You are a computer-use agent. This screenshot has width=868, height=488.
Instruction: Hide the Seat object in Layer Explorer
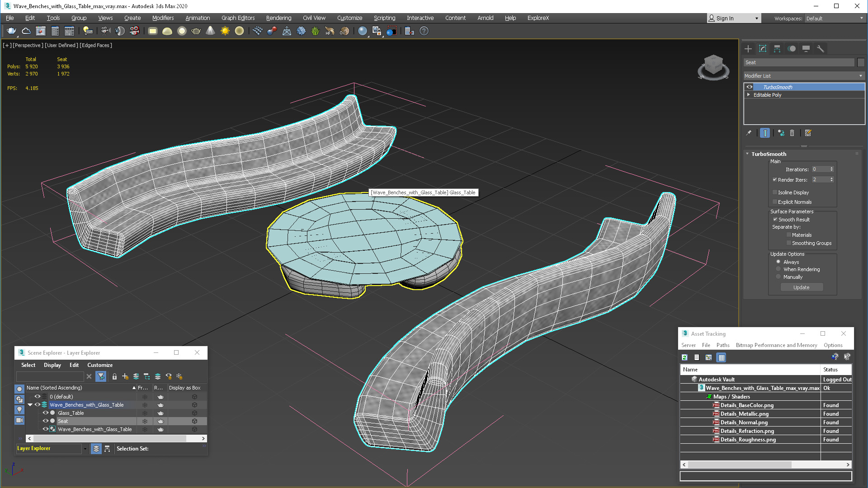46,421
